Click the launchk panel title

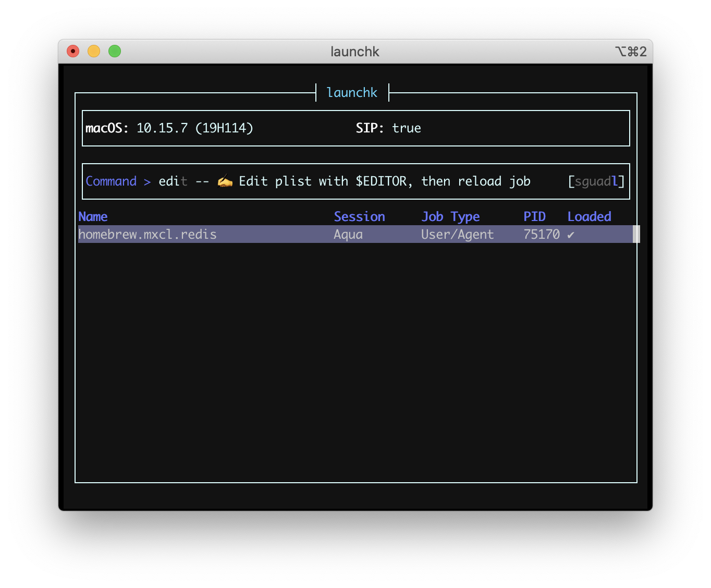pos(352,93)
